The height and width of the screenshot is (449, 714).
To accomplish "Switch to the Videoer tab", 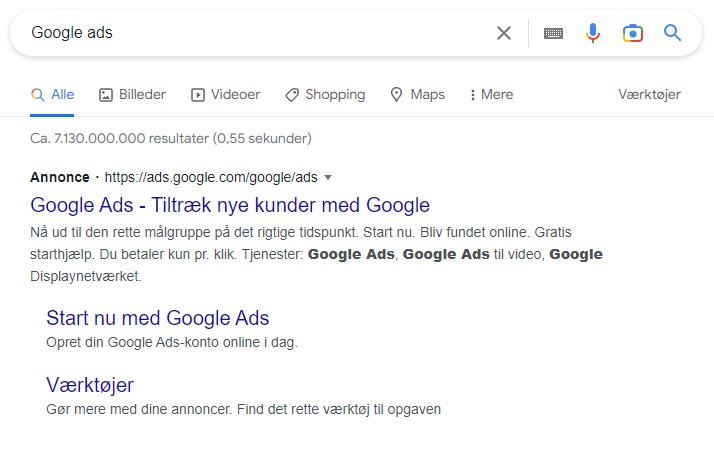I will click(225, 94).
